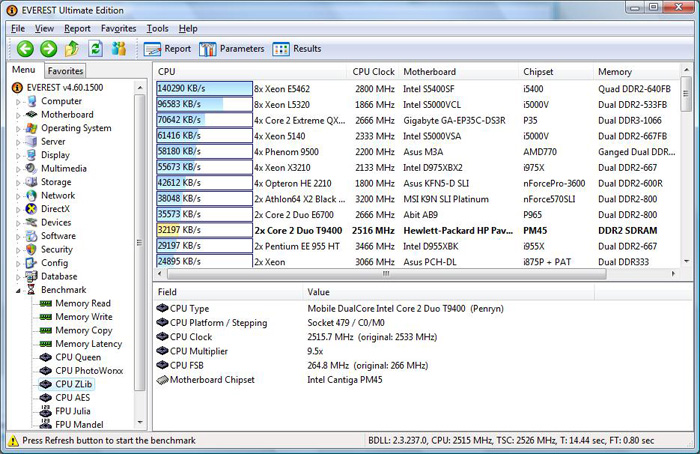Open the Report menu

[77, 29]
